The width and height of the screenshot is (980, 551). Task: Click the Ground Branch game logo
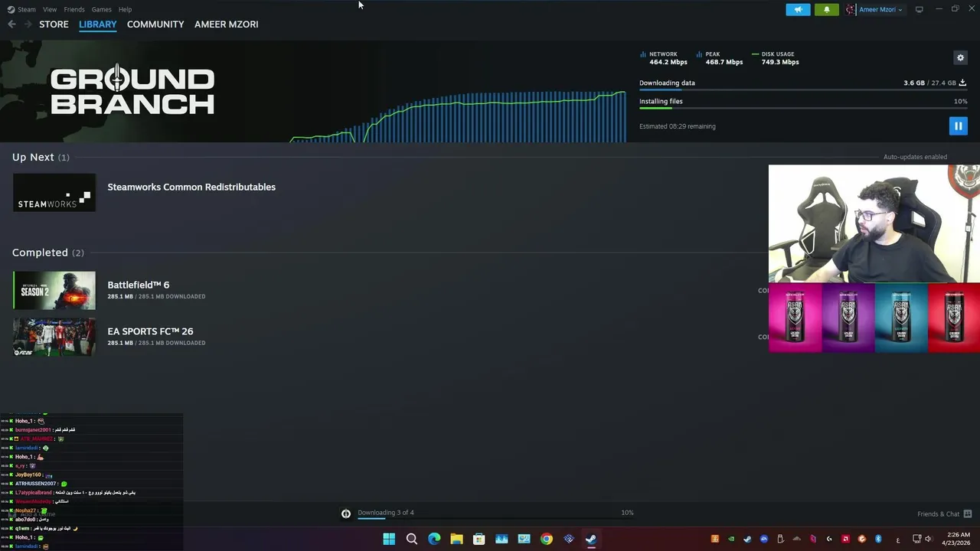(x=132, y=90)
